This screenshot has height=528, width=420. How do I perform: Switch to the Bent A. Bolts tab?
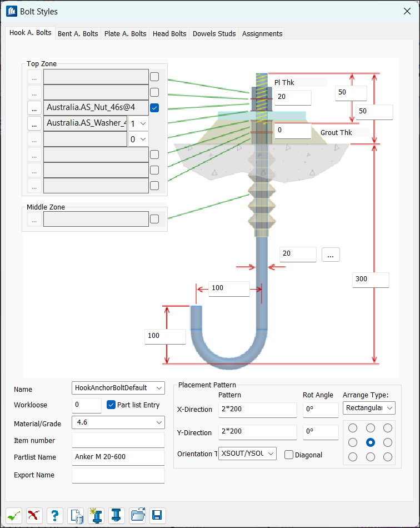coord(78,34)
